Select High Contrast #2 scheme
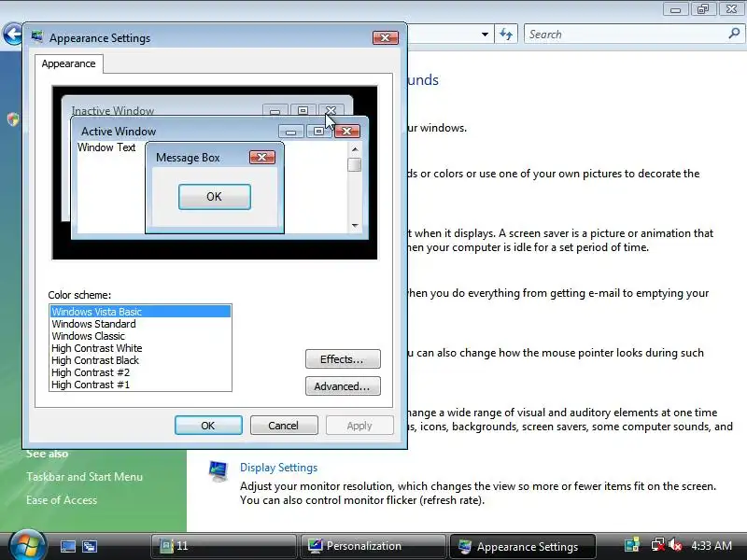The height and width of the screenshot is (560, 747). tap(141, 372)
